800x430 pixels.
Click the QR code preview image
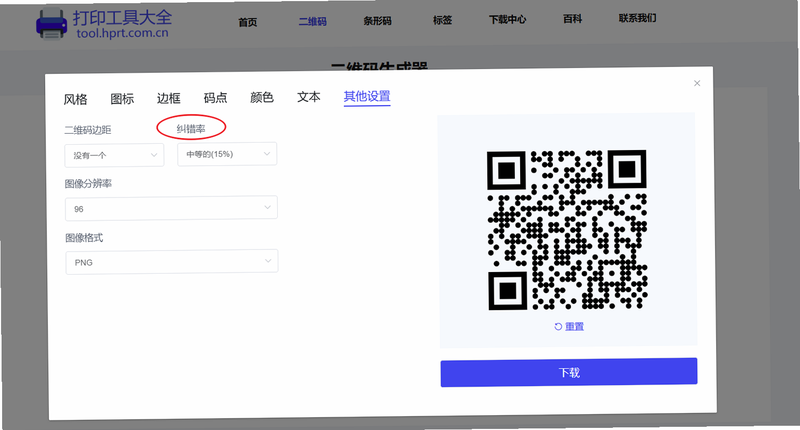point(567,230)
